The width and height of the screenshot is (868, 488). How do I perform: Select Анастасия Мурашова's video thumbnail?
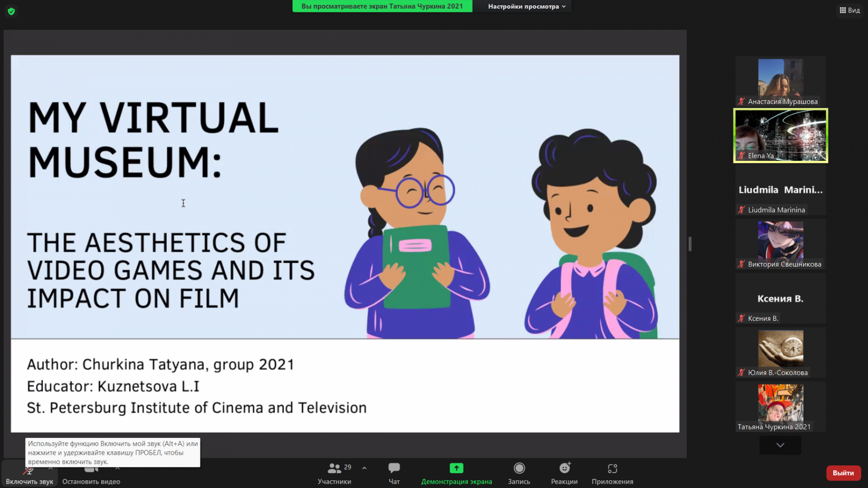(x=781, y=81)
